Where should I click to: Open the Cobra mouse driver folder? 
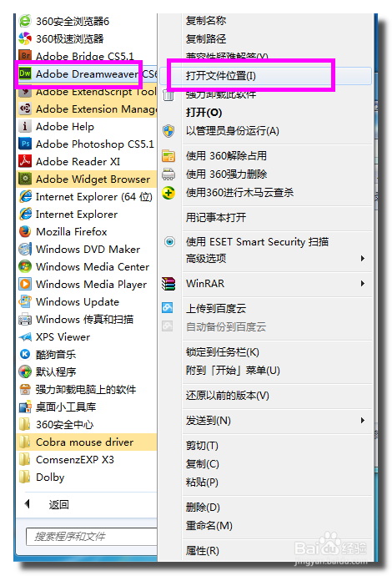pyautogui.click(x=87, y=442)
